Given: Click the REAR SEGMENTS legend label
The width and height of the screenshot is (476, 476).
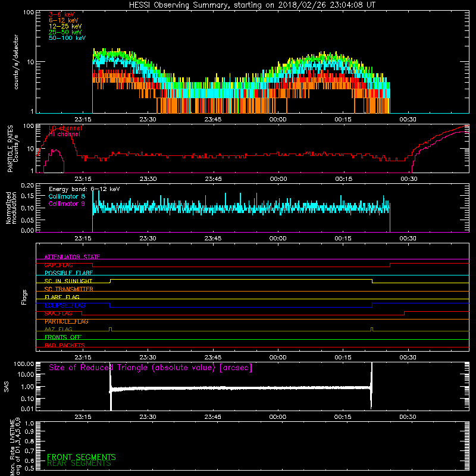Looking at the screenshot, I should [x=79, y=464].
